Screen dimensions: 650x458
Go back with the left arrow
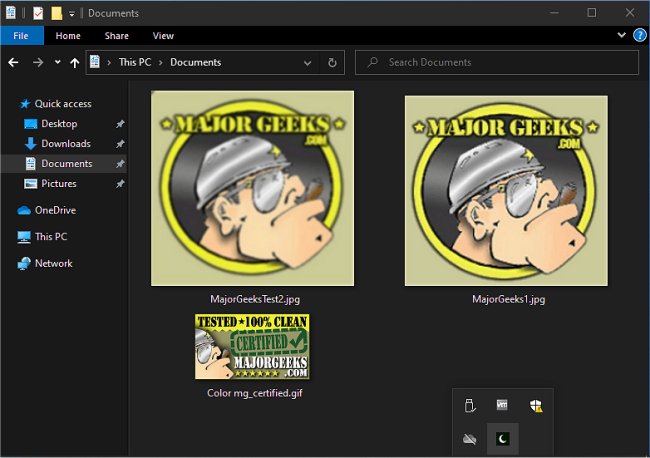click(x=13, y=63)
